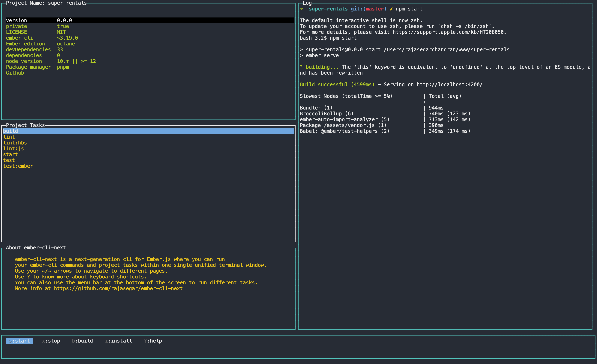597x364 pixels.
Task: Select the build task in Project Tasks
Action: pos(10,131)
